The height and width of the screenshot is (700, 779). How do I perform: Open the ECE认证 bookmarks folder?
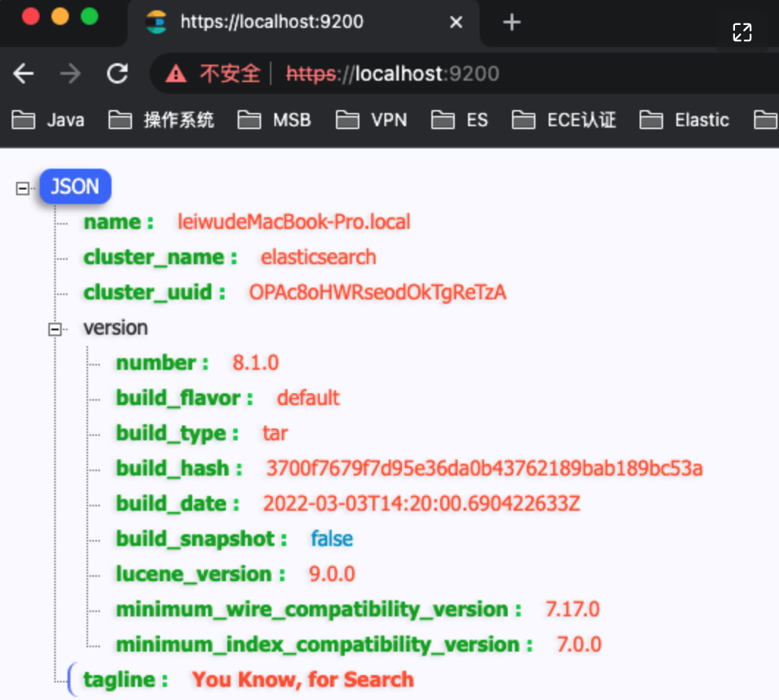tap(564, 120)
